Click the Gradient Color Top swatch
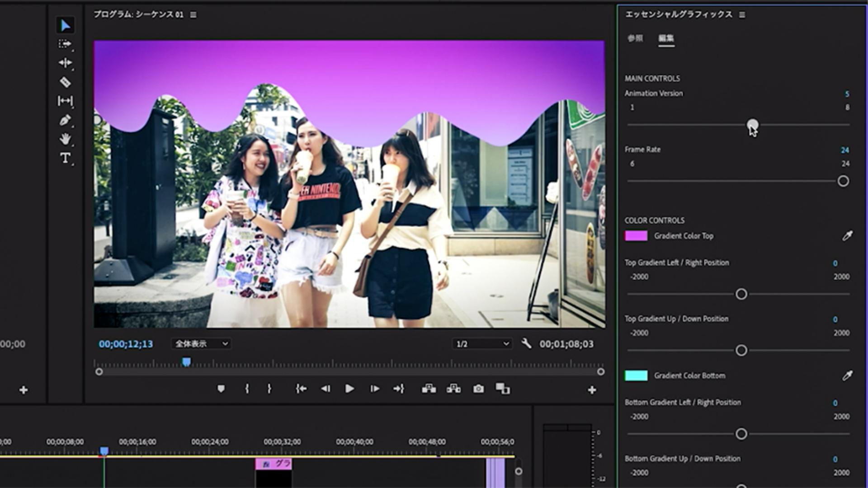This screenshot has width=868, height=488. pyautogui.click(x=636, y=236)
